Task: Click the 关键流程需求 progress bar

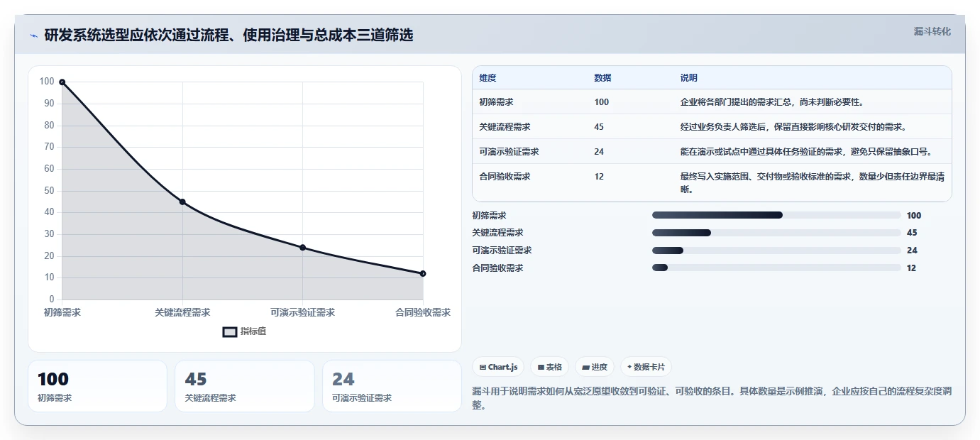Action: [776, 233]
